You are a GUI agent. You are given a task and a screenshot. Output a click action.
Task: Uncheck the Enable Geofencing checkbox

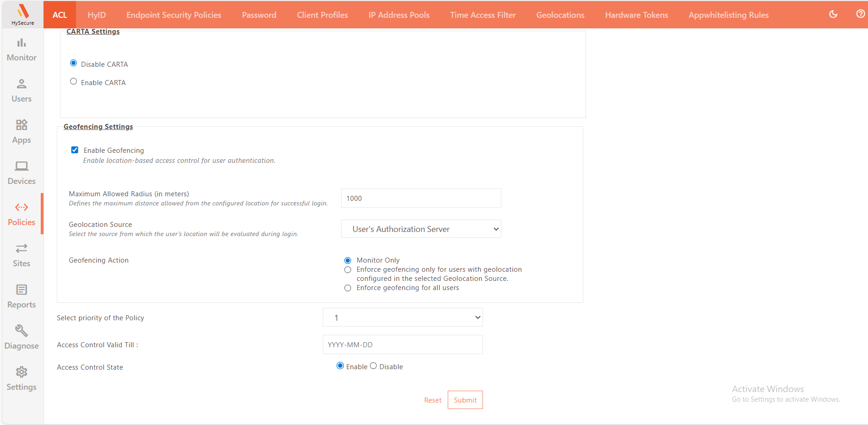pos(75,150)
